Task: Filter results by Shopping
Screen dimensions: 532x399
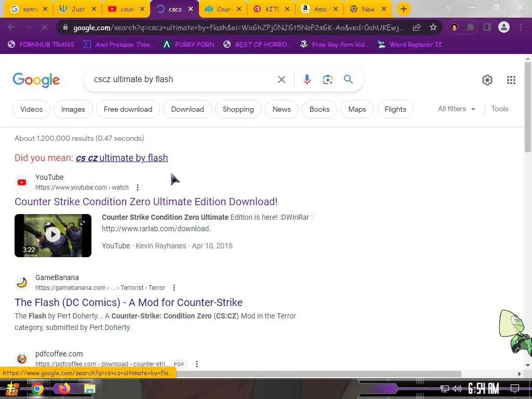Action: tap(238, 109)
